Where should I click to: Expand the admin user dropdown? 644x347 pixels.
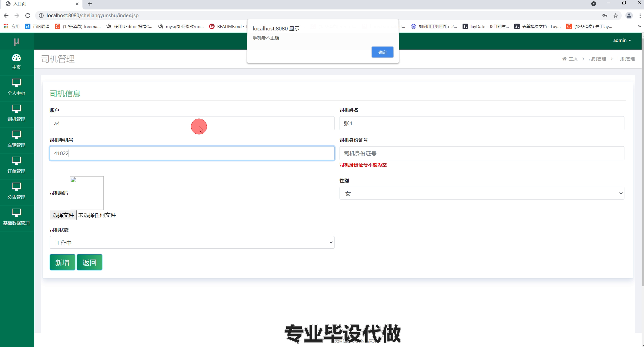pos(622,40)
